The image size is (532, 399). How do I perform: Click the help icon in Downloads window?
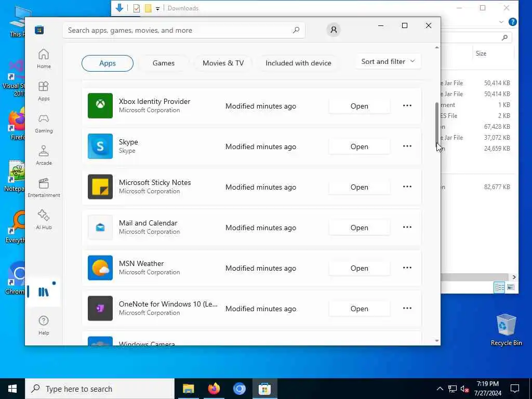[513, 22]
